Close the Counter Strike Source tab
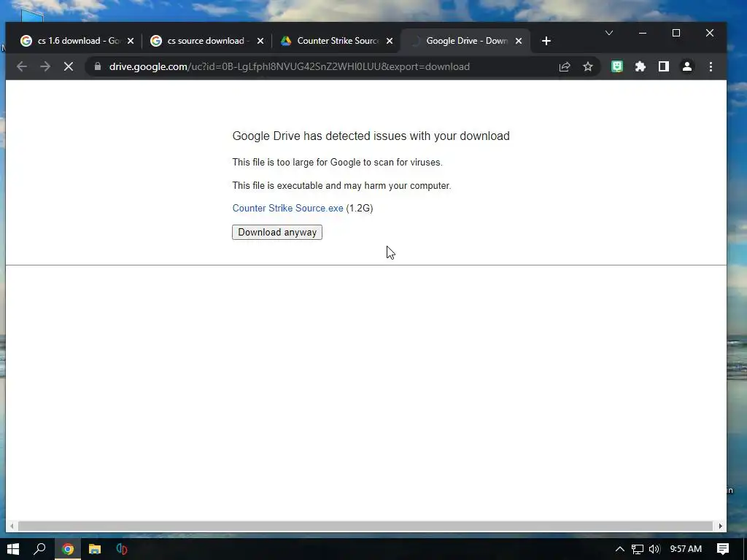This screenshot has width=747, height=560. tap(390, 41)
